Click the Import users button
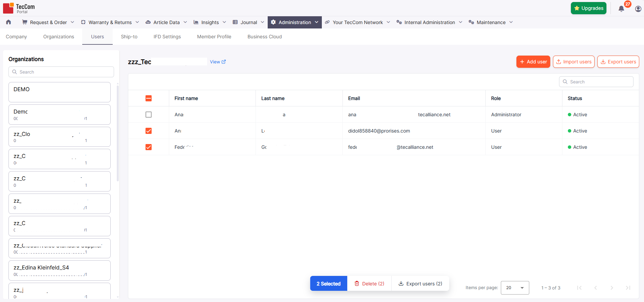The width and height of the screenshot is (644, 302). pyautogui.click(x=574, y=62)
